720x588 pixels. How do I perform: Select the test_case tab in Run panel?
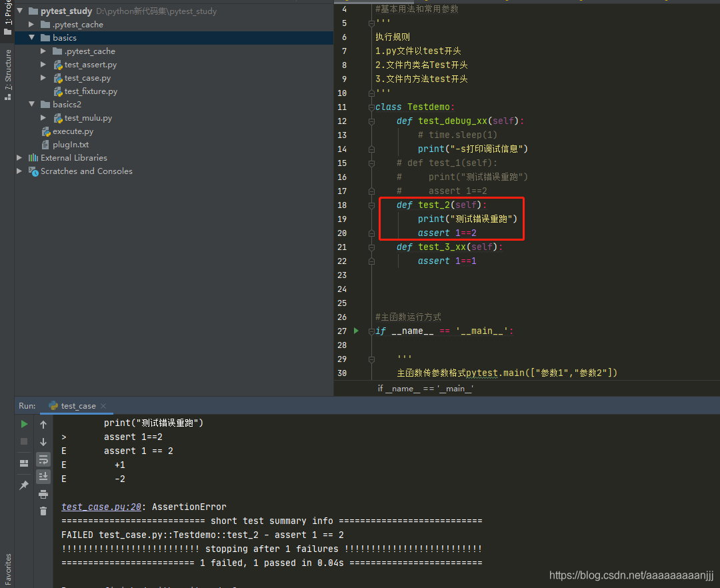(78, 406)
